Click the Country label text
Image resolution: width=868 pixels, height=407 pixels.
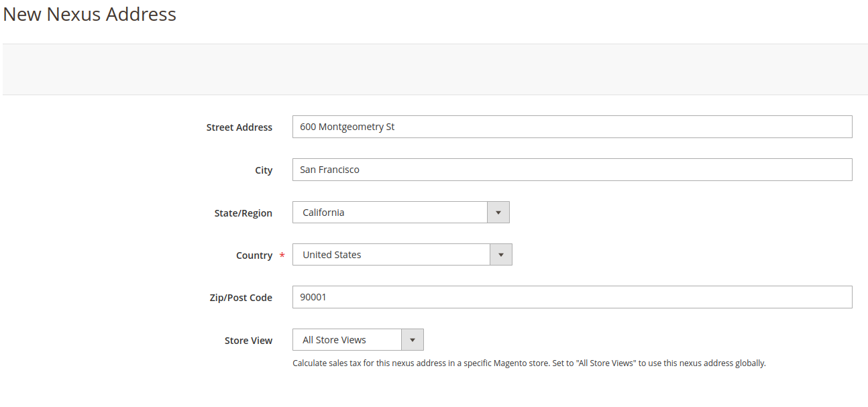(x=254, y=255)
